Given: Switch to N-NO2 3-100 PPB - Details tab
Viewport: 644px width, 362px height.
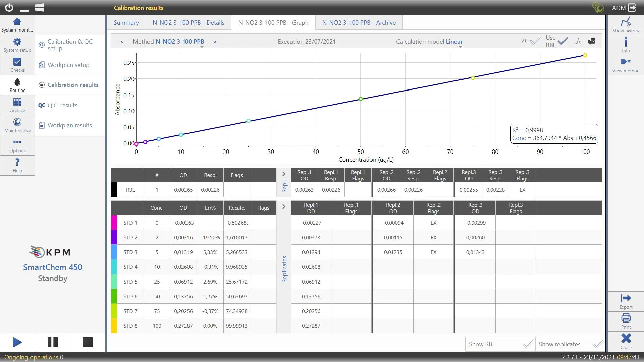Looking at the screenshot, I should click(188, 23).
